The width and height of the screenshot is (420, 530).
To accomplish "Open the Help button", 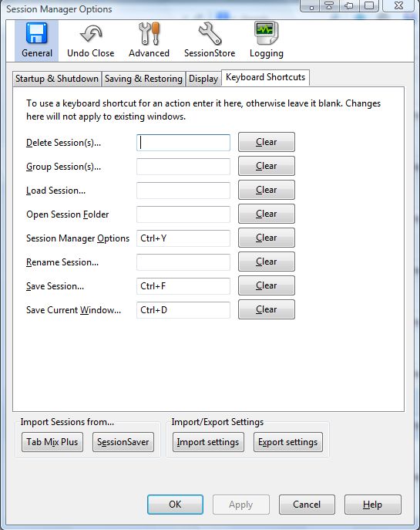I will click(x=373, y=505).
